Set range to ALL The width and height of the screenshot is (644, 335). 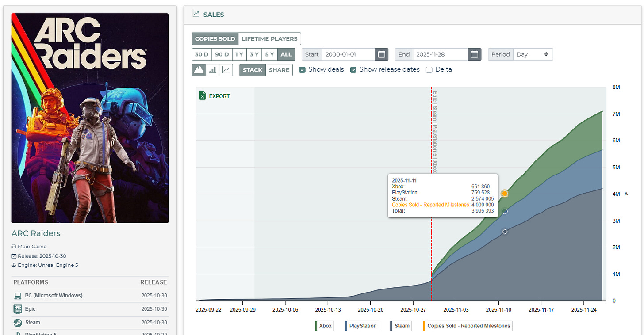pos(286,54)
